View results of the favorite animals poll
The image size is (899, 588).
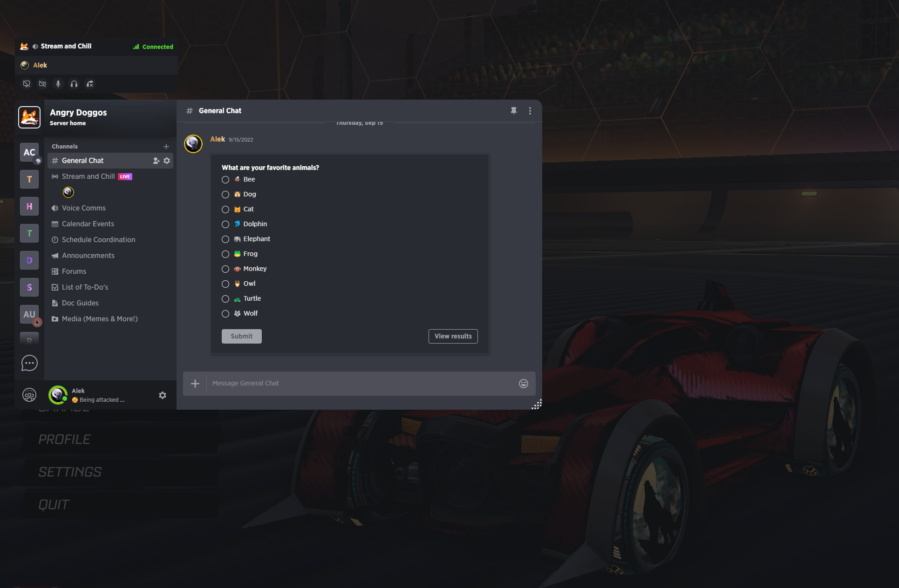(453, 335)
